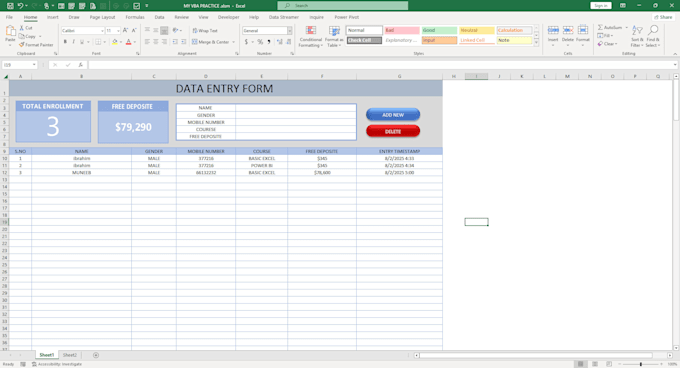680x368 pixels.
Task: Open the General number format dropdown
Action: 289,31
